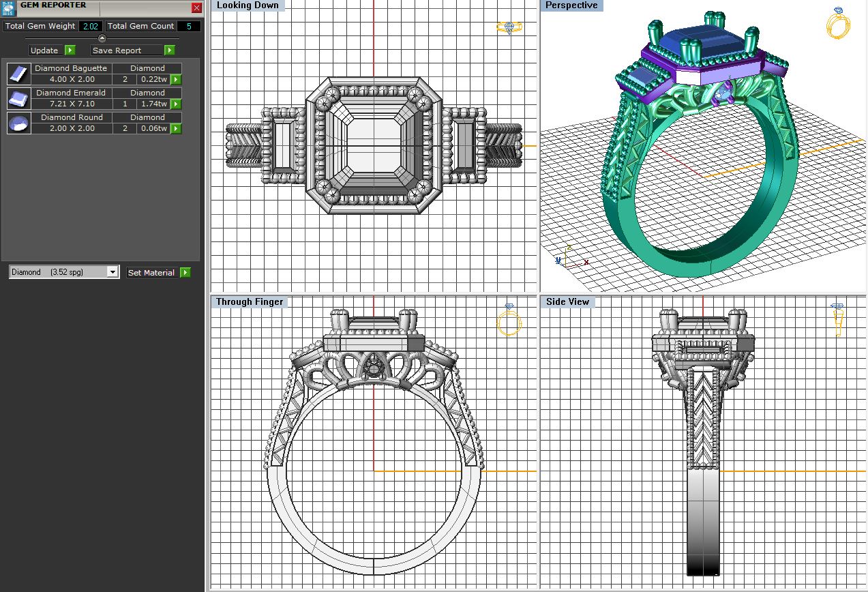The width and height of the screenshot is (868, 592).
Task: Click the Diamond Round gem icon
Action: click(19, 123)
